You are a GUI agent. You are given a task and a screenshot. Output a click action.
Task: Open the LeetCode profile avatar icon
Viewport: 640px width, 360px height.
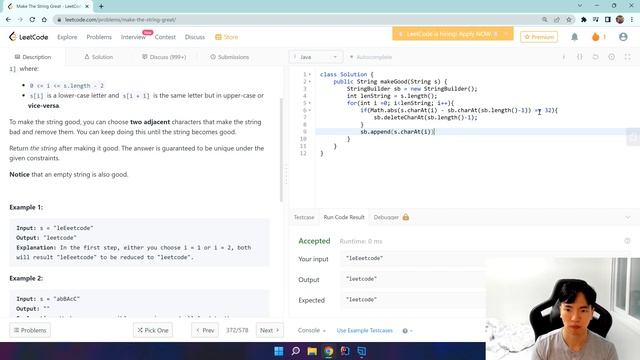click(x=623, y=37)
